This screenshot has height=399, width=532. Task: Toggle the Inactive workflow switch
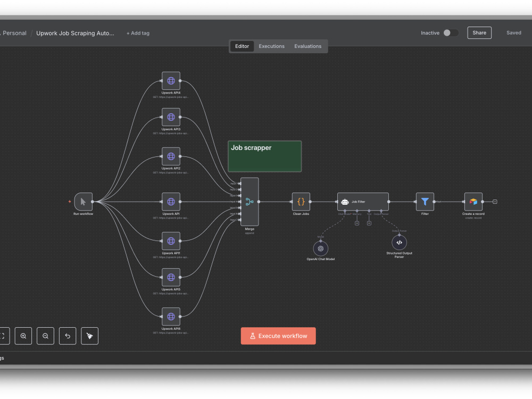point(451,33)
